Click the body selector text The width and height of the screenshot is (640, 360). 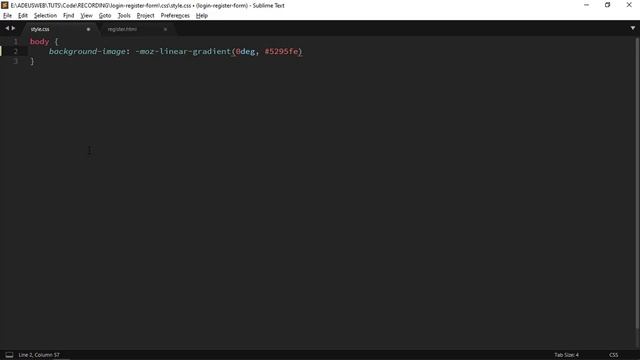tap(39, 42)
